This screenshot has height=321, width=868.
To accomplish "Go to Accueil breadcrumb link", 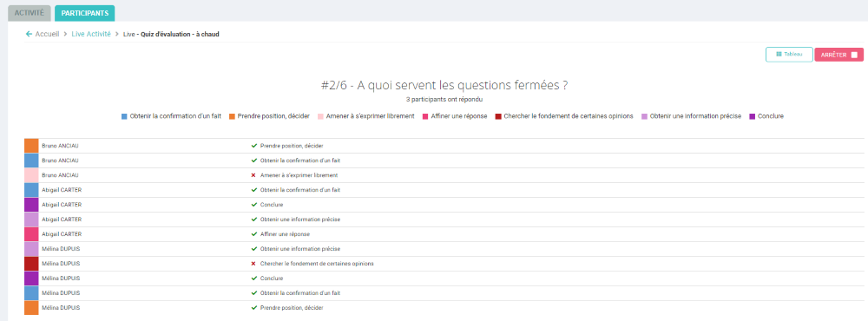I will pos(47,35).
